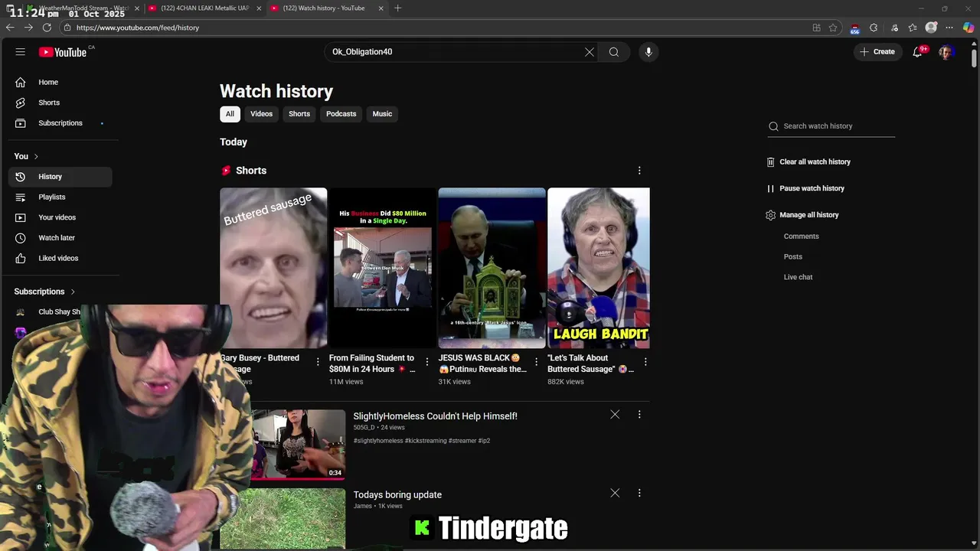
Task: Open more options for SlightlyHomeless video
Action: click(x=639, y=415)
